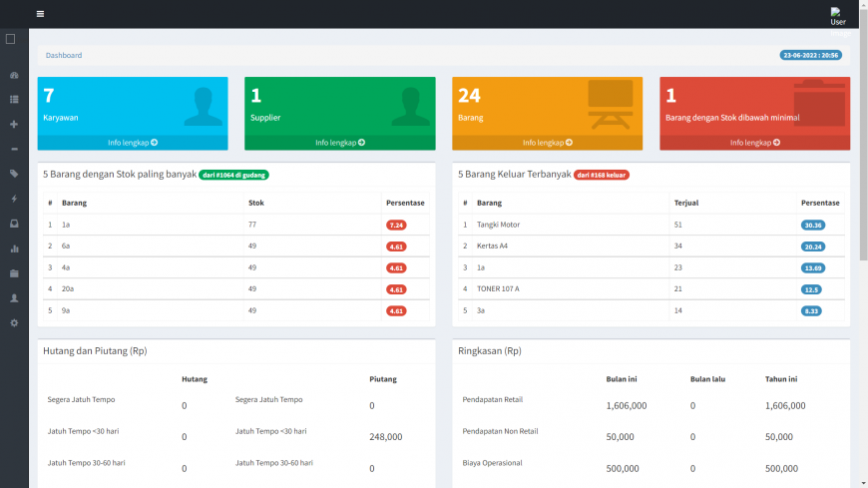Click the 'Ringkasan (Rp)' heading

tap(490, 350)
